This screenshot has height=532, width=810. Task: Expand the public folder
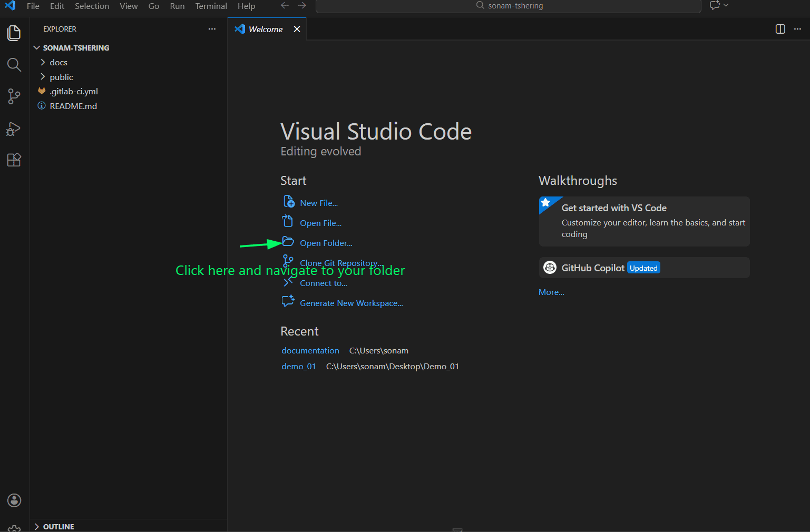click(x=61, y=77)
